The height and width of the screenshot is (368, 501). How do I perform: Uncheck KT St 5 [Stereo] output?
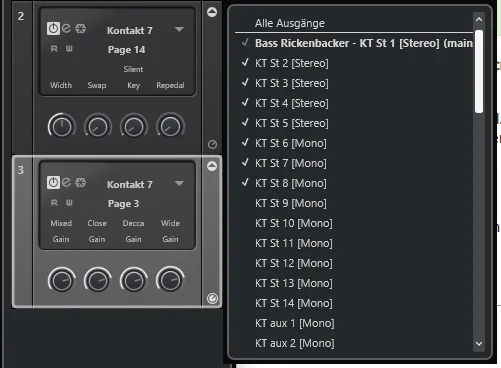coord(354,123)
